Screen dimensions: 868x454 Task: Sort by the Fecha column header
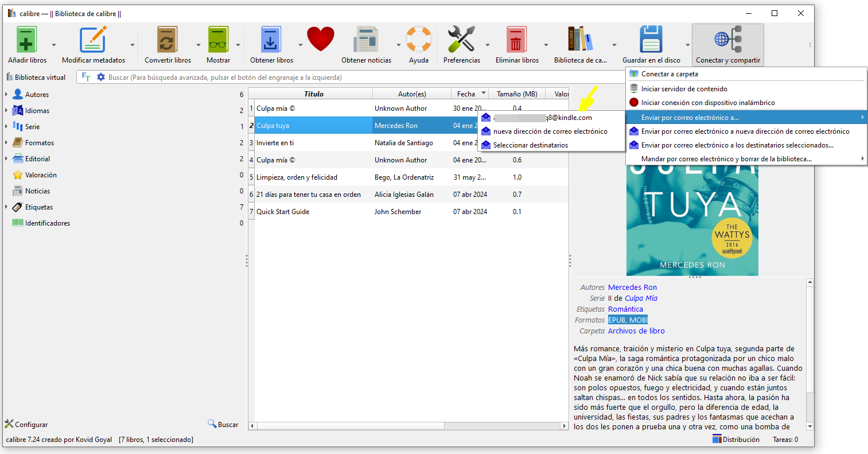469,94
